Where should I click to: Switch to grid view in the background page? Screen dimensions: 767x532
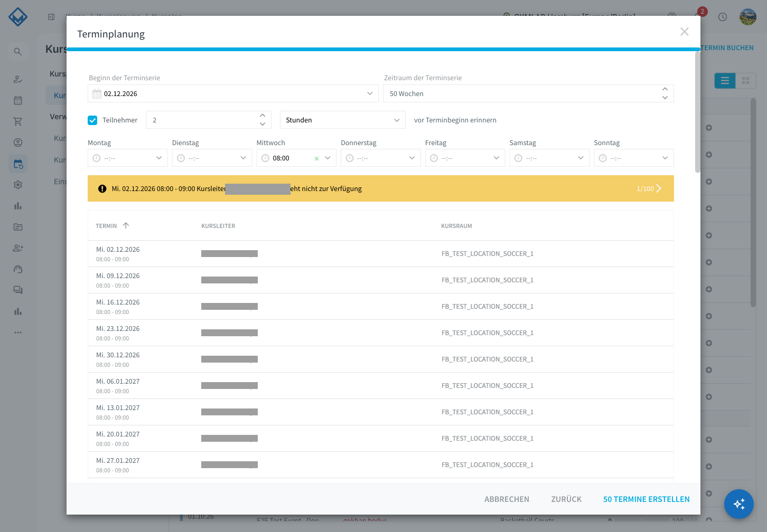point(746,81)
